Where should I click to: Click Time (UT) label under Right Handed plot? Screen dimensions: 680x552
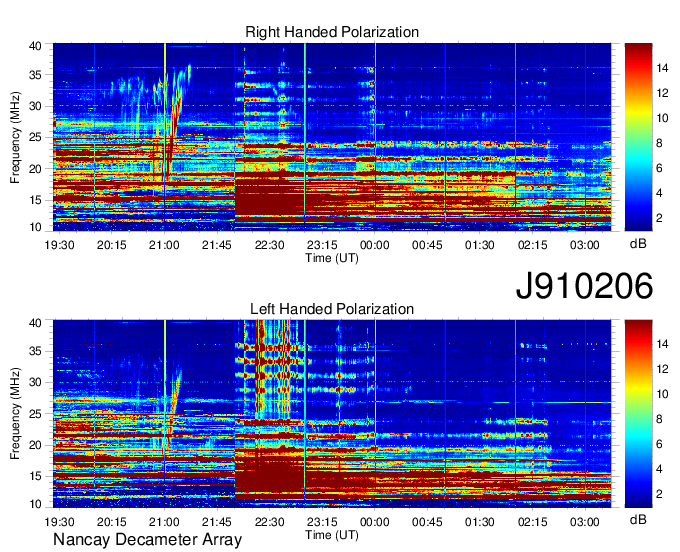332,258
